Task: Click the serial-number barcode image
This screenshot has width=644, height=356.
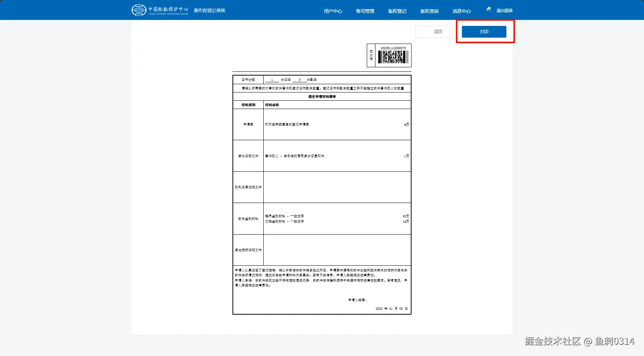Action: point(393,57)
